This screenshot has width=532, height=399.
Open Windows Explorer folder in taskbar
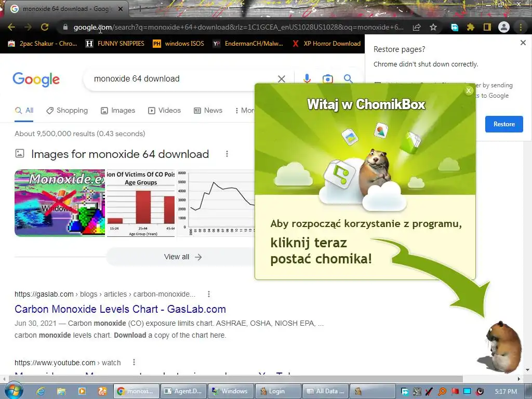[61, 391]
